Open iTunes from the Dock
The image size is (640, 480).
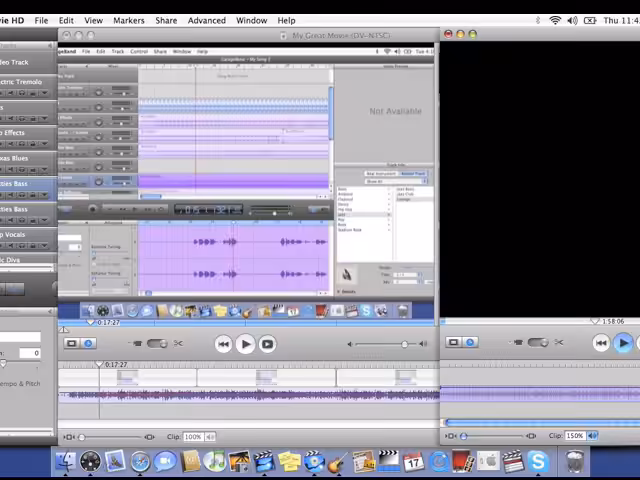click(214, 462)
